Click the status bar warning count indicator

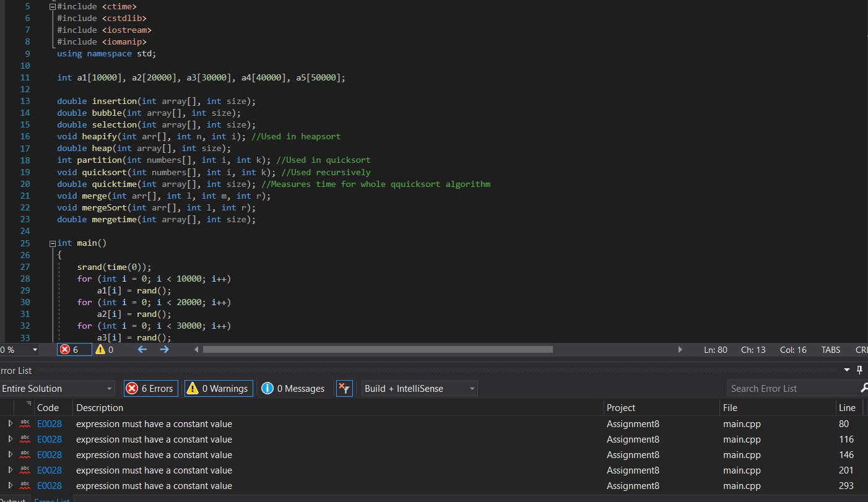(104, 350)
